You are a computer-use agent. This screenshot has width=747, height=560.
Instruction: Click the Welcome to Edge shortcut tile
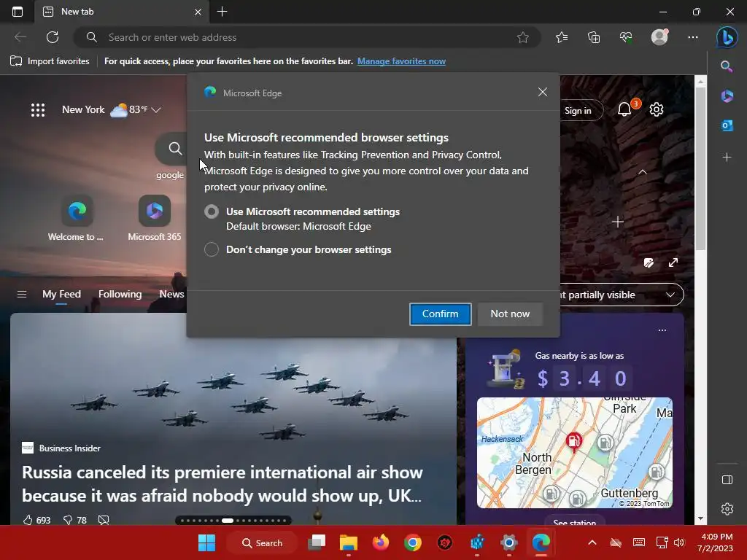[x=76, y=217]
